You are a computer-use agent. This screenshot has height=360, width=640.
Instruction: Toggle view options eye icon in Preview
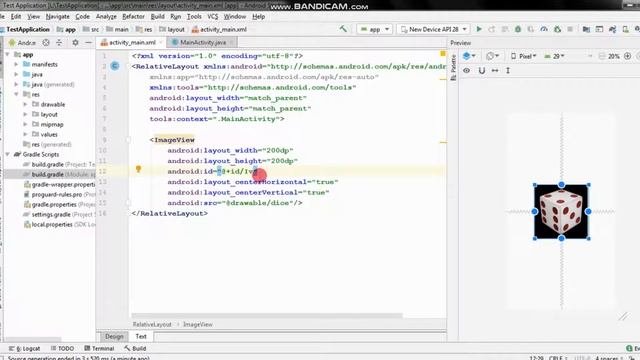tap(467, 70)
